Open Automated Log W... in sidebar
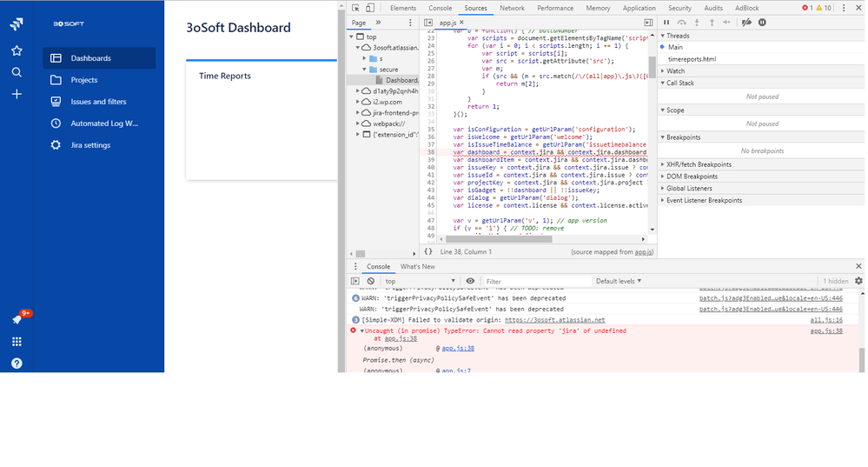The width and height of the screenshot is (868, 467). 99,123
